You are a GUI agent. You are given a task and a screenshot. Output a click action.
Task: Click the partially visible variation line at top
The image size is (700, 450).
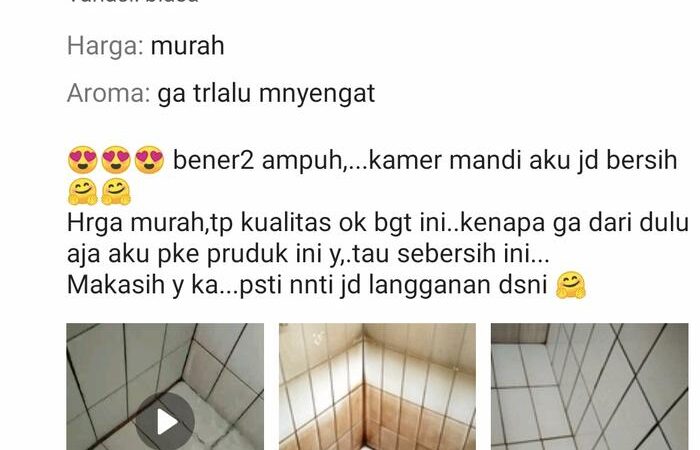tap(133, 1)
